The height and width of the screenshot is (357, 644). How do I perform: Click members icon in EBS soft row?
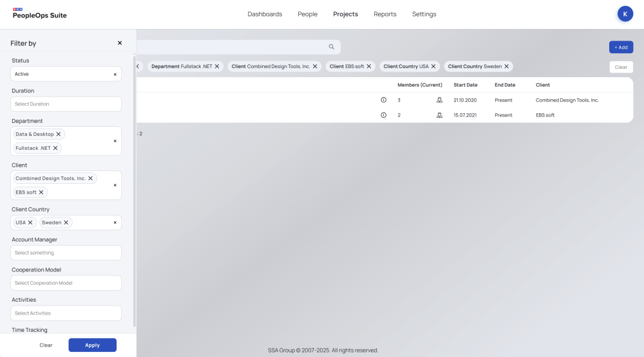439,115
